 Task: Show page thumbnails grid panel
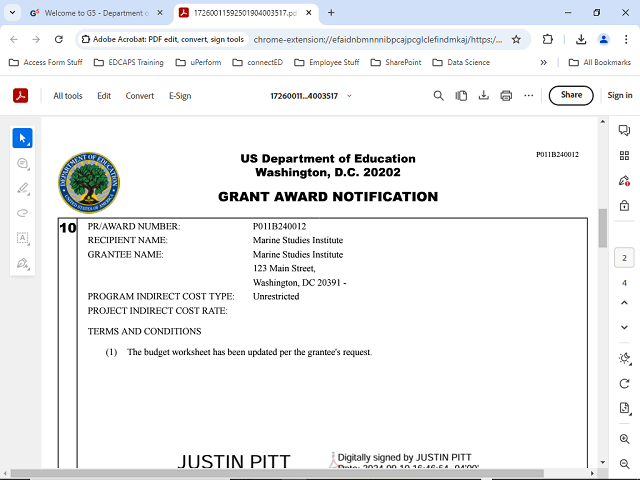click(x=624, y=156)
